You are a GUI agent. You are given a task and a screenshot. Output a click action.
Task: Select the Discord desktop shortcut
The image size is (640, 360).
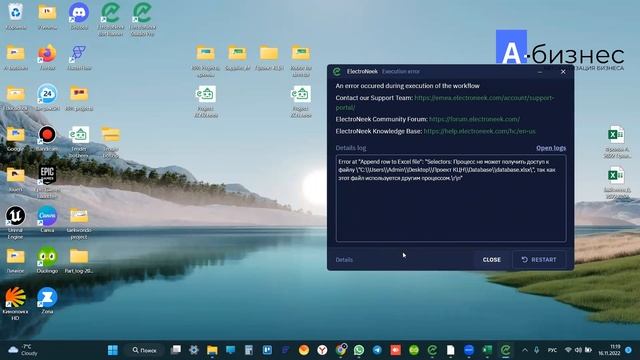point(79,16)
